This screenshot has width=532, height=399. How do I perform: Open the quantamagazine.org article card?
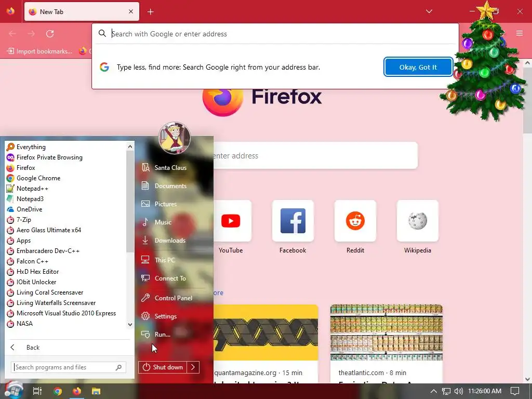click(266, 344)
